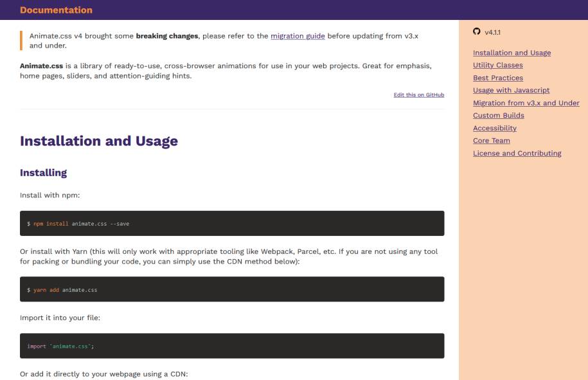The image size is (588, 380).
Task: Click Edit this on GitHub link
Action: point(419,95)
